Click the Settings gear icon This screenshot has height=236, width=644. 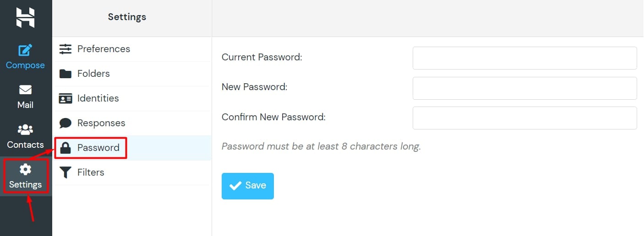[25, 170]
